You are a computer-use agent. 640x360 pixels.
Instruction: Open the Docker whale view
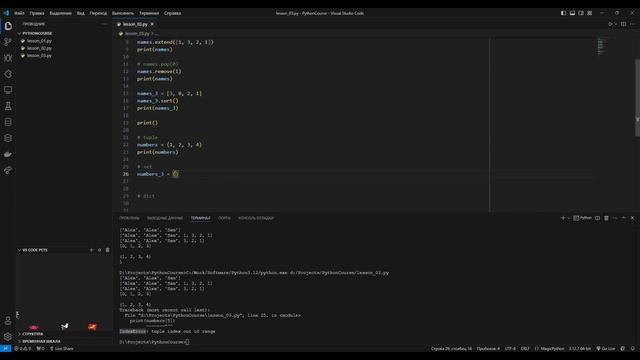click(x=8, y=154)
